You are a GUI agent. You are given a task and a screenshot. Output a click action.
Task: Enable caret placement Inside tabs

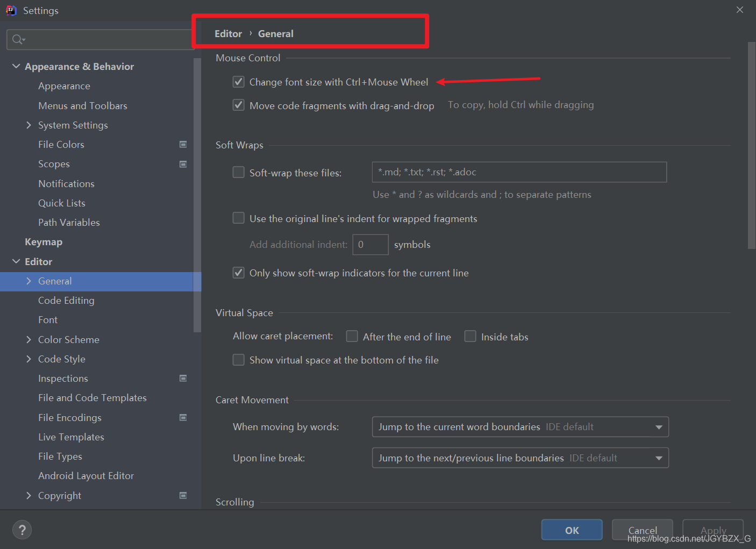pyautogui.click(x=470, y=336)
